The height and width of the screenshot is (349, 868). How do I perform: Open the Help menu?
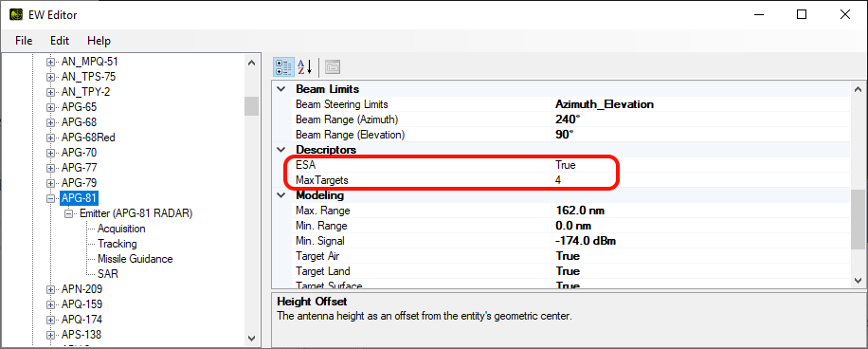pyautogui.click(x=99, y=41)
